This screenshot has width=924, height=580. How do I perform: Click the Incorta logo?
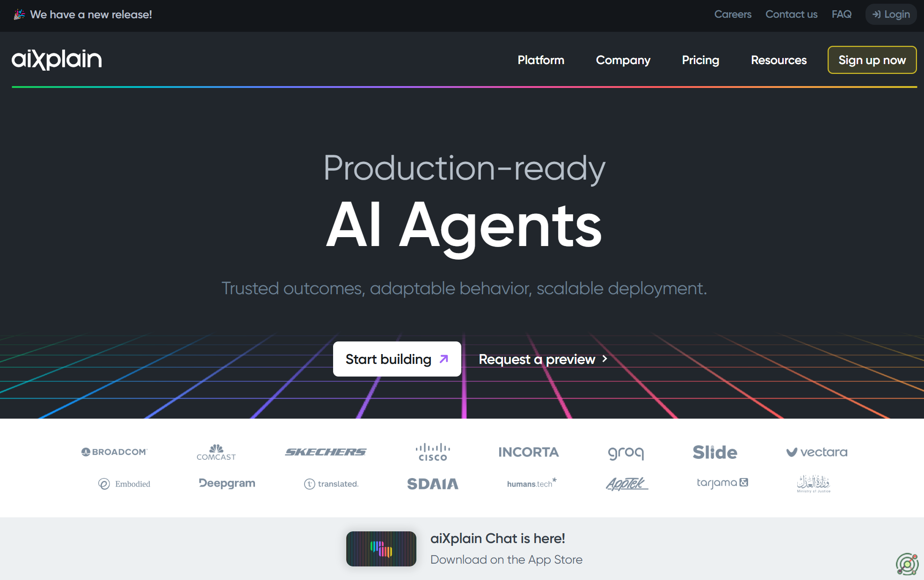pyautogui.click(x=529, y=452)
